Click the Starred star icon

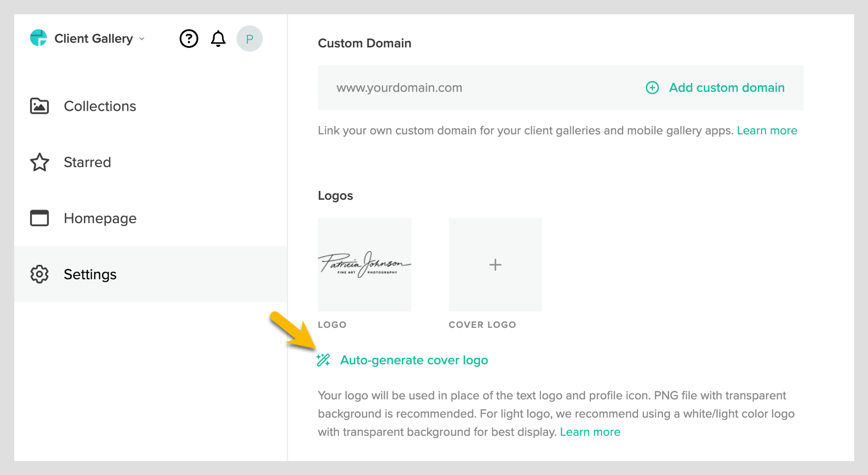click(x=39, y=162)
